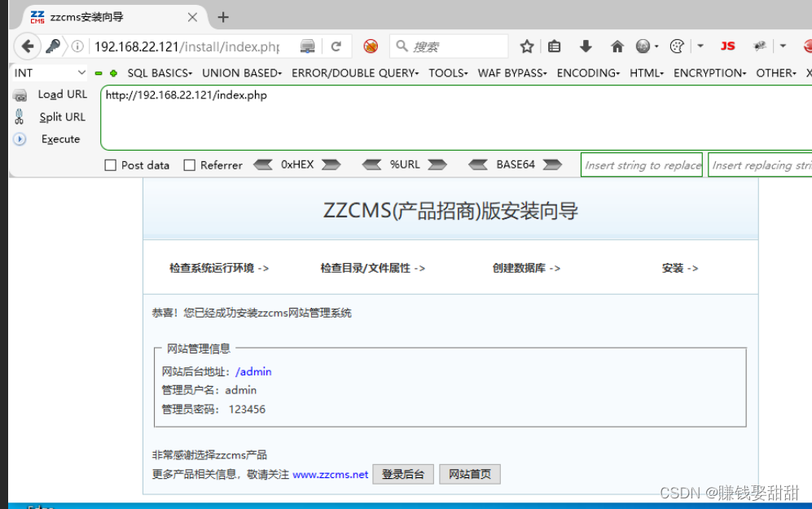
Task: Go to the browser home icon
Action: pos(617,46)
